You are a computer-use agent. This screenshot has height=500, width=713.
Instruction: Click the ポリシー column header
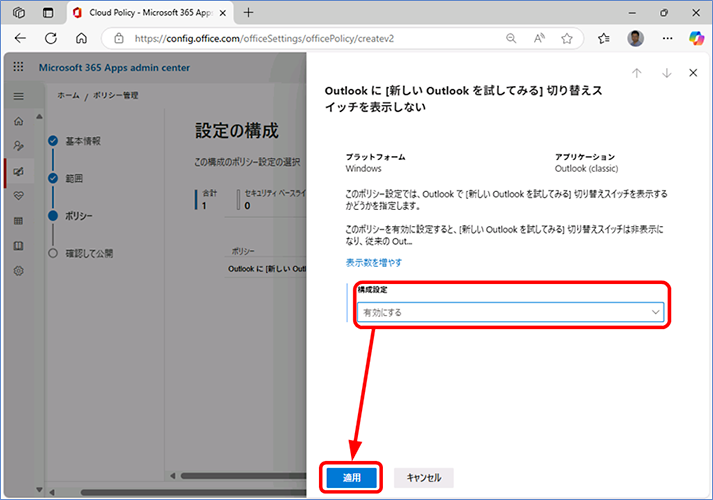click(243, 251)
